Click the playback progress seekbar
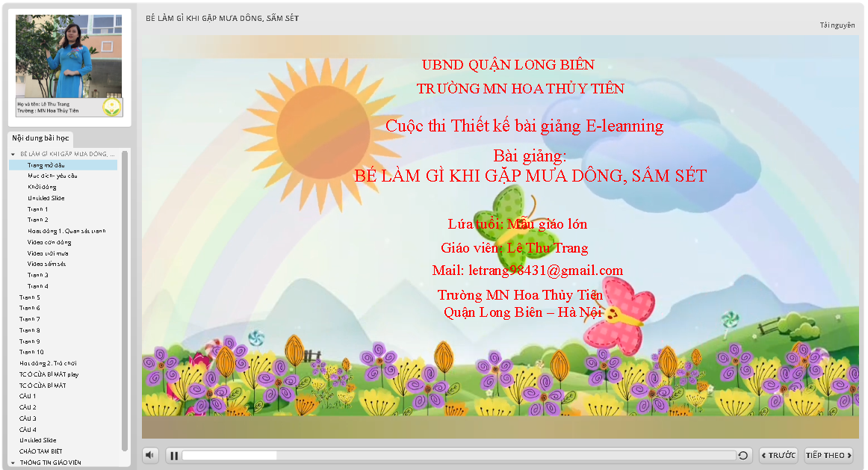Screen dimensions: 868x470 click(x=459, y=456)
